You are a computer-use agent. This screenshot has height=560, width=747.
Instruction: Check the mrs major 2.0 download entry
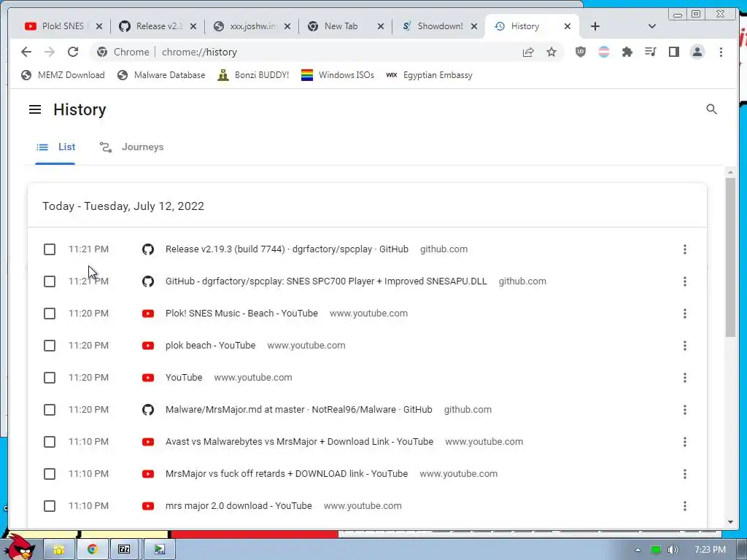click(50, 506)
